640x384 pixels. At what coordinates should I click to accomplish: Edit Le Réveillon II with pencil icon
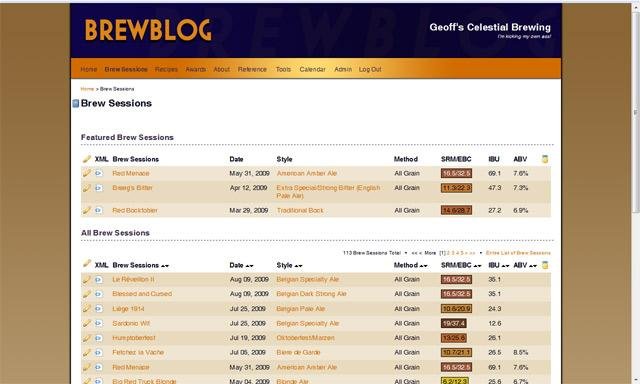(x=87, y=279)
